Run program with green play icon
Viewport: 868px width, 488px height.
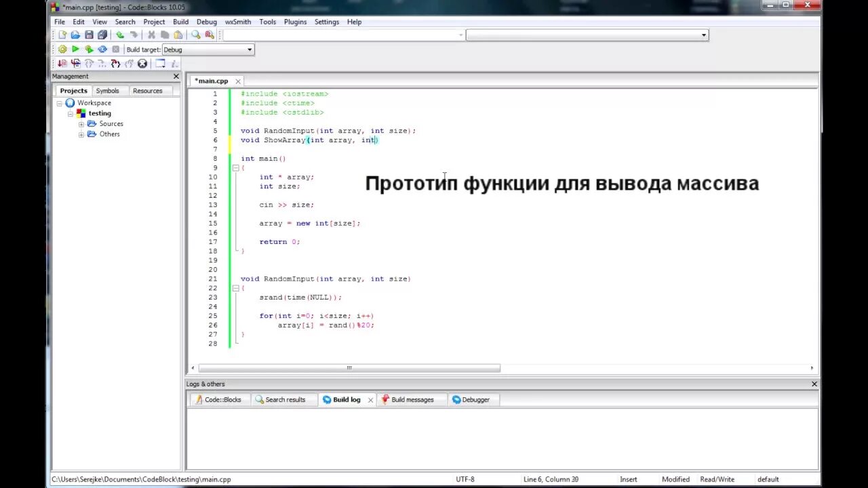coord(75,49)
